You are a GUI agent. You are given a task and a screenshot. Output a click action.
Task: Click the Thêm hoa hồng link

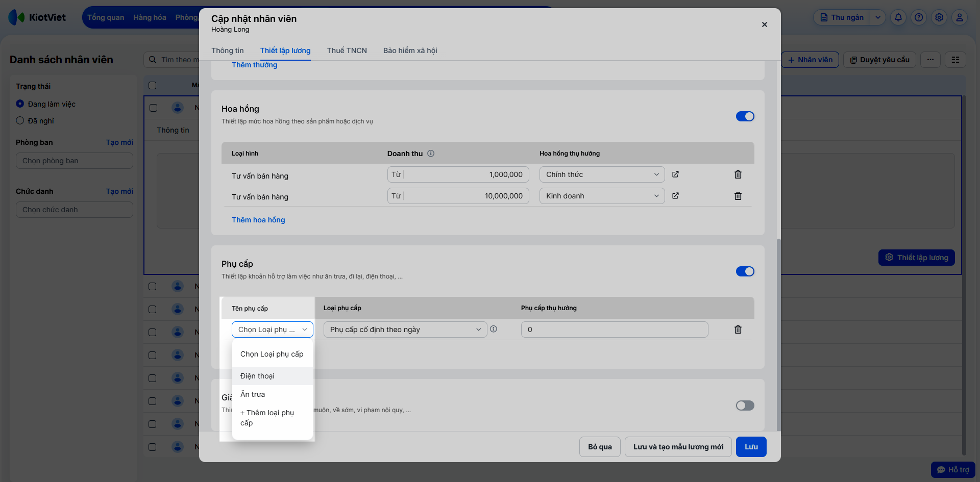258,220
